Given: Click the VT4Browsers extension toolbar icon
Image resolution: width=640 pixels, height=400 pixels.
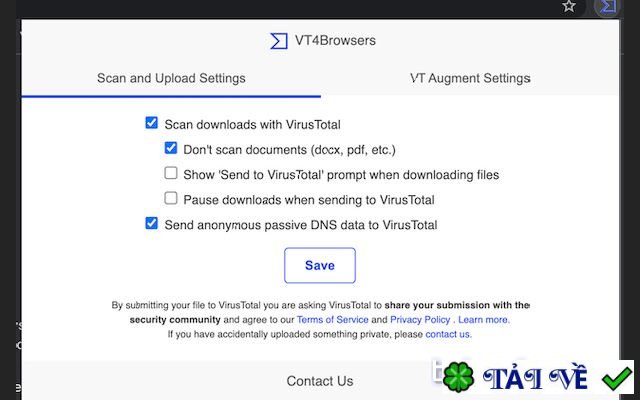Looking at the screenshot, I should point(607,6).
